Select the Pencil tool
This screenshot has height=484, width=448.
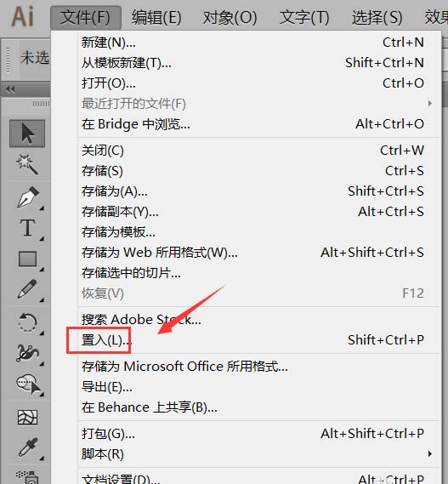pos(27,289)
